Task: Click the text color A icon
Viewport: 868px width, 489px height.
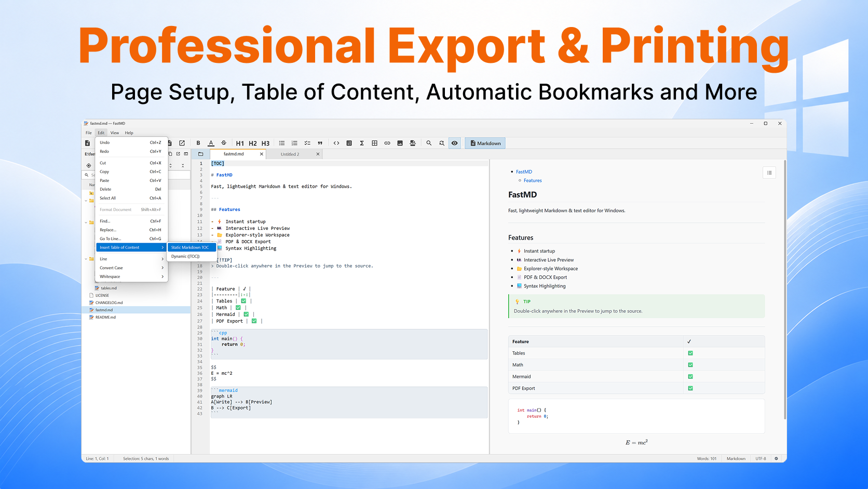Action: click(x=211, y=143)
